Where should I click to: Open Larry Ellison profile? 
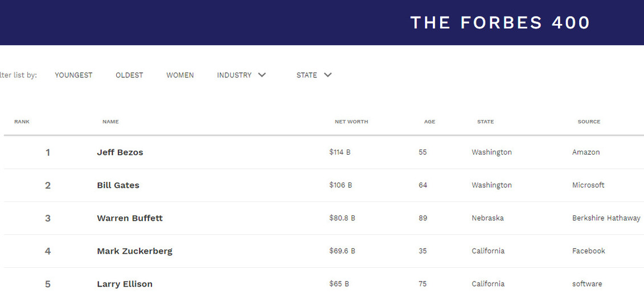(x=125, y=284)
